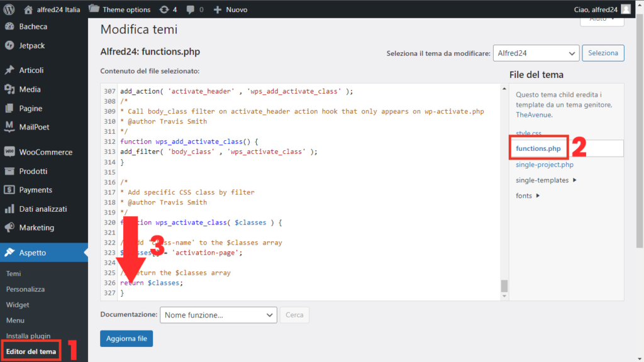Open the comments bubble icon
The height and width of the screenshot is (362, 644).
(x=190, y=9)
